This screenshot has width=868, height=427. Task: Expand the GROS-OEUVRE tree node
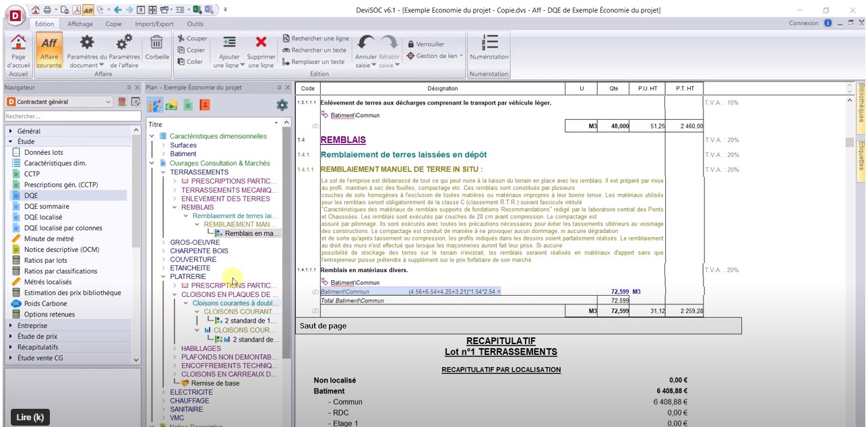(x=164, y=242)
